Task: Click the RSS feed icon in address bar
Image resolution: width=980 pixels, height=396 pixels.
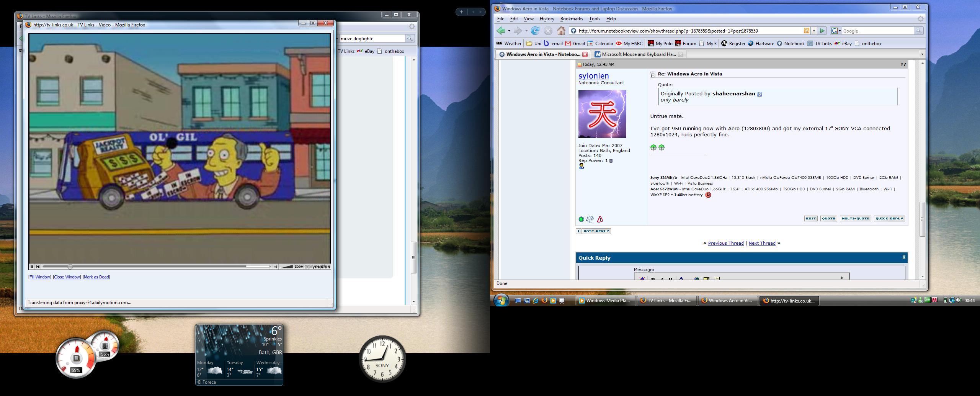Action: 806,31
